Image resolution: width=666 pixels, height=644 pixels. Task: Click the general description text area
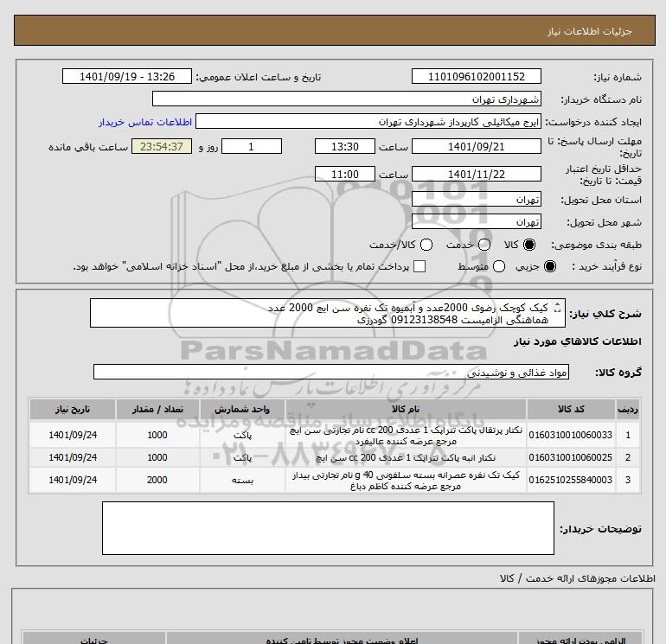328,313
